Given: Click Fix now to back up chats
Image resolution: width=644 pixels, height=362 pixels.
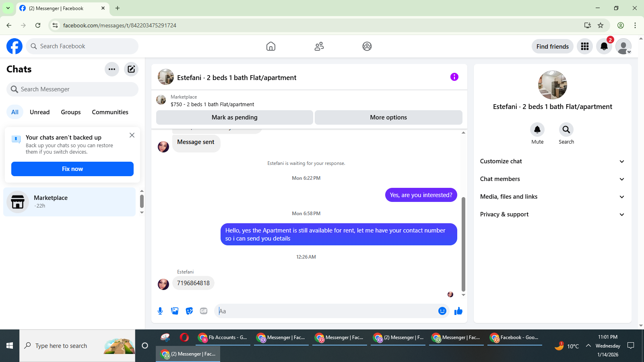Looking at the screenshot, I should point(72,169).
